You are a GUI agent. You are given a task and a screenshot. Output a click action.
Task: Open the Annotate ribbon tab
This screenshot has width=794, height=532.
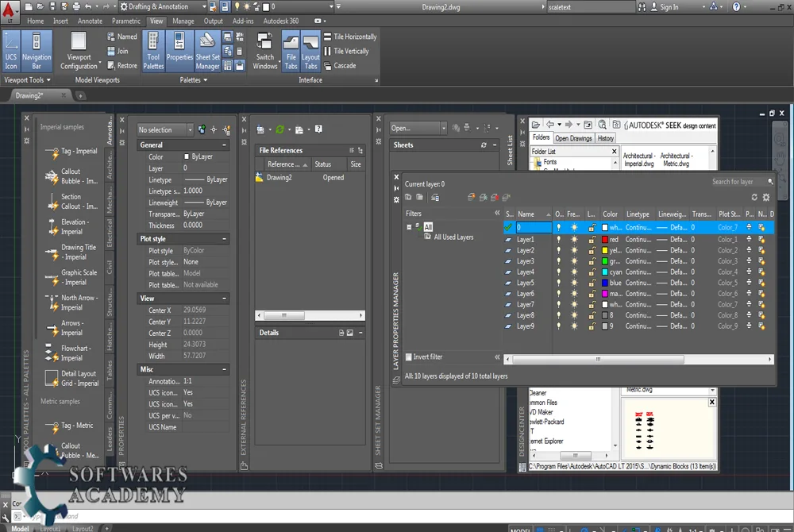pyautogui.click(x=90, y=21)
